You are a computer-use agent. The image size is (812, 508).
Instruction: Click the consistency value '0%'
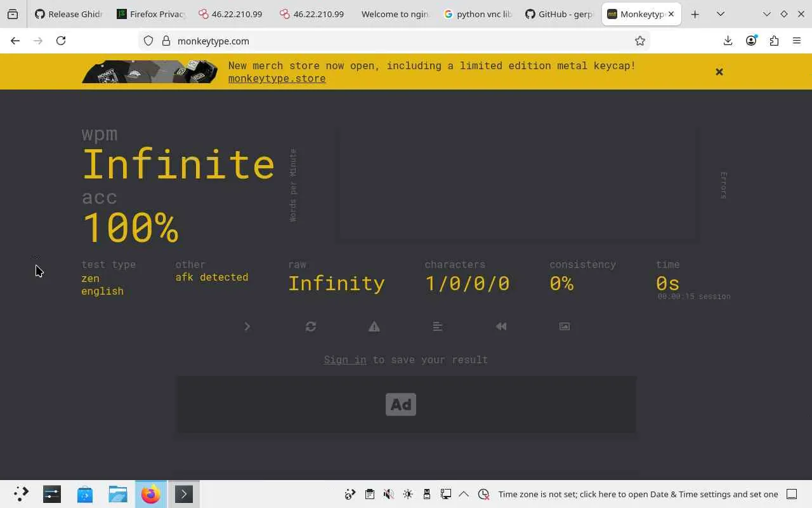tap(561, 283)
